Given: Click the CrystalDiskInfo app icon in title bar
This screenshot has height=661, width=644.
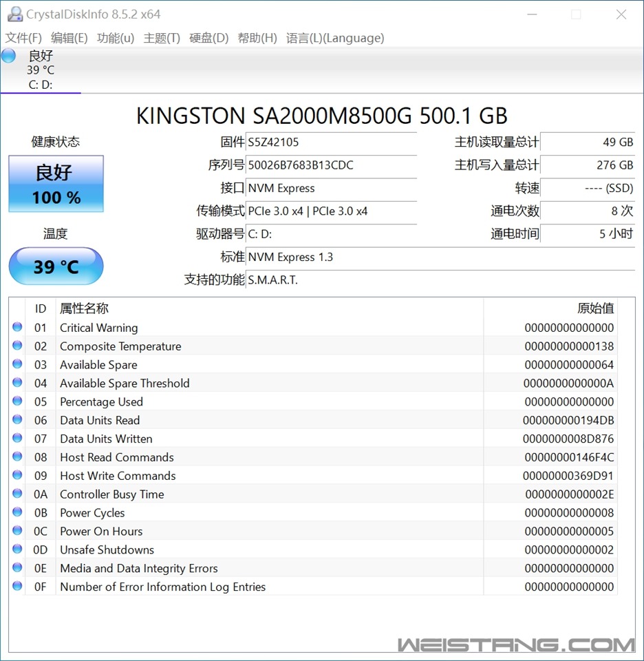Looking at the screenshot, I should (x=14, y=14).
